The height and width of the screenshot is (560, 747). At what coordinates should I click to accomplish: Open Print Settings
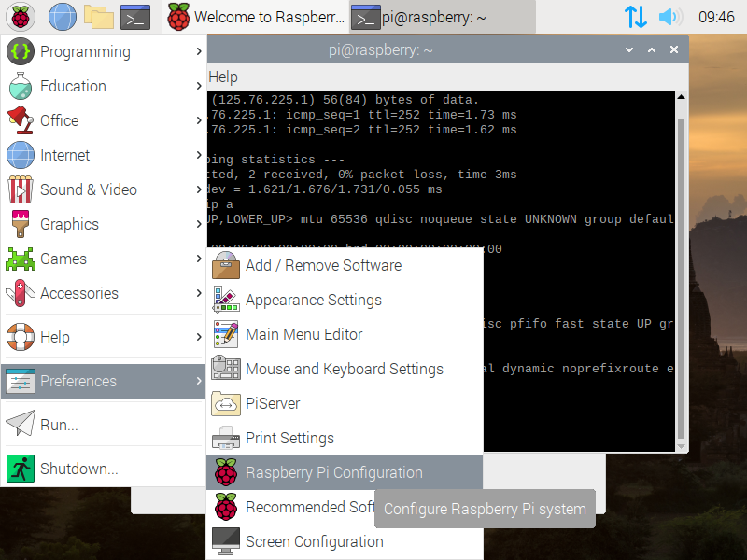click(345, 438)
